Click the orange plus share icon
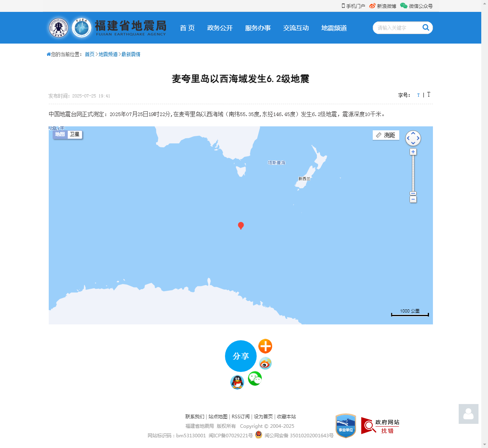 [265, 346]
